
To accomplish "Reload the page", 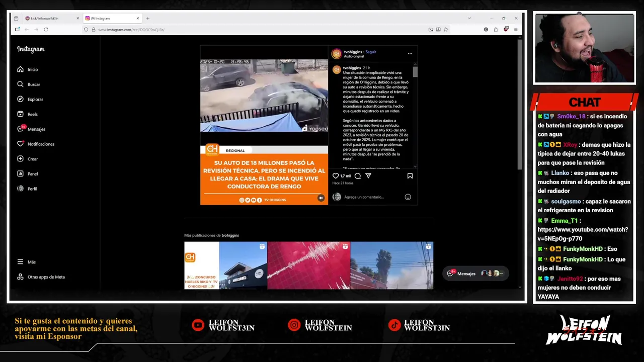I will point(46,29).
